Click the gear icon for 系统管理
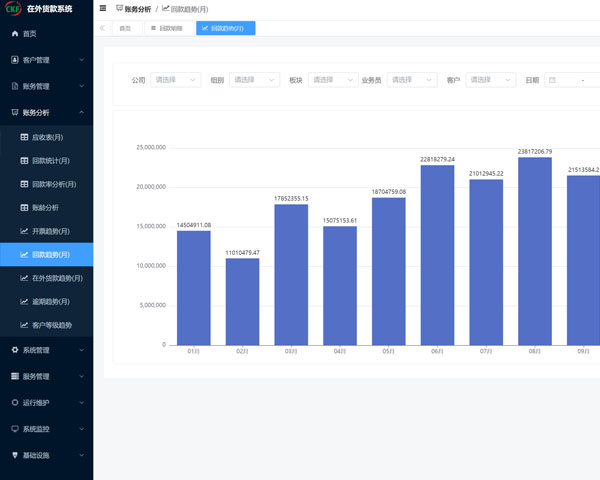The height and width of the screenshot is (480, 600). pyautogui.click(x=14, y=350)
